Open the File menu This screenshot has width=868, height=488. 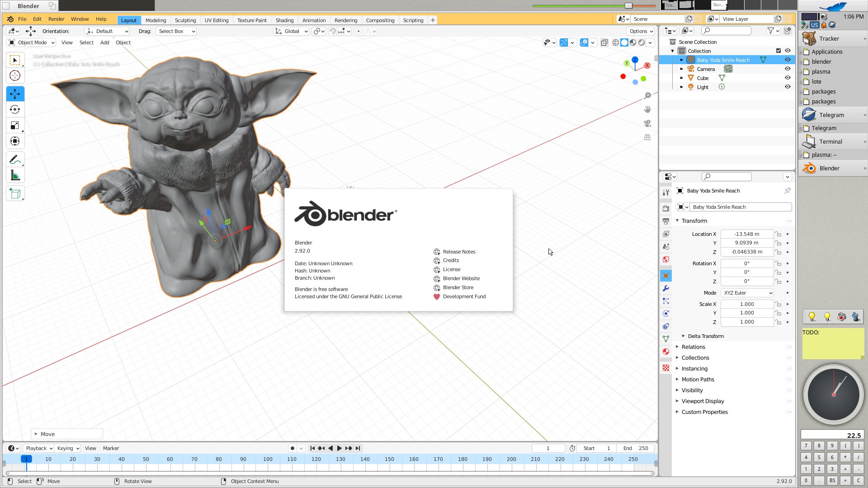(x=22, y=19)
